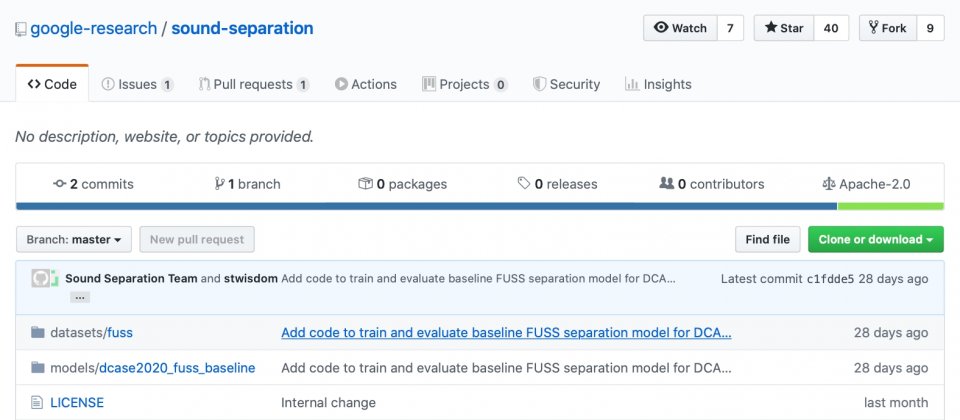Click the Security shield icon

point(539,84)
